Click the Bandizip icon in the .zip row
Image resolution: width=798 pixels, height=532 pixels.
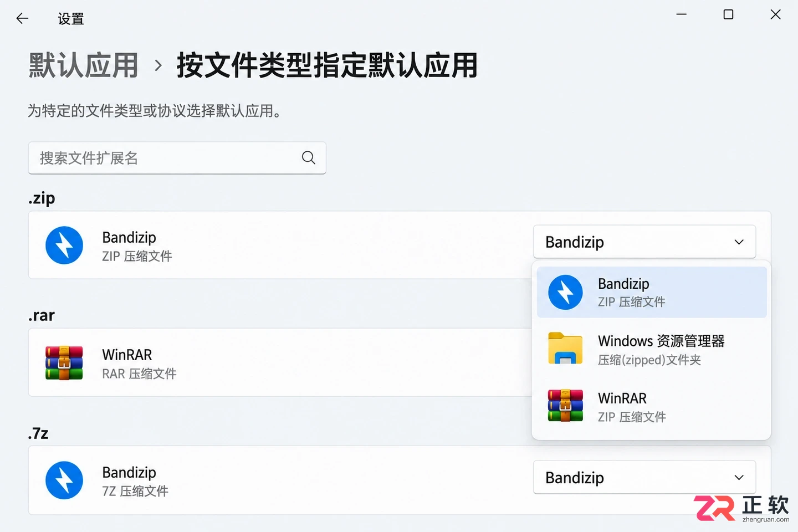(x=64, y=245)
